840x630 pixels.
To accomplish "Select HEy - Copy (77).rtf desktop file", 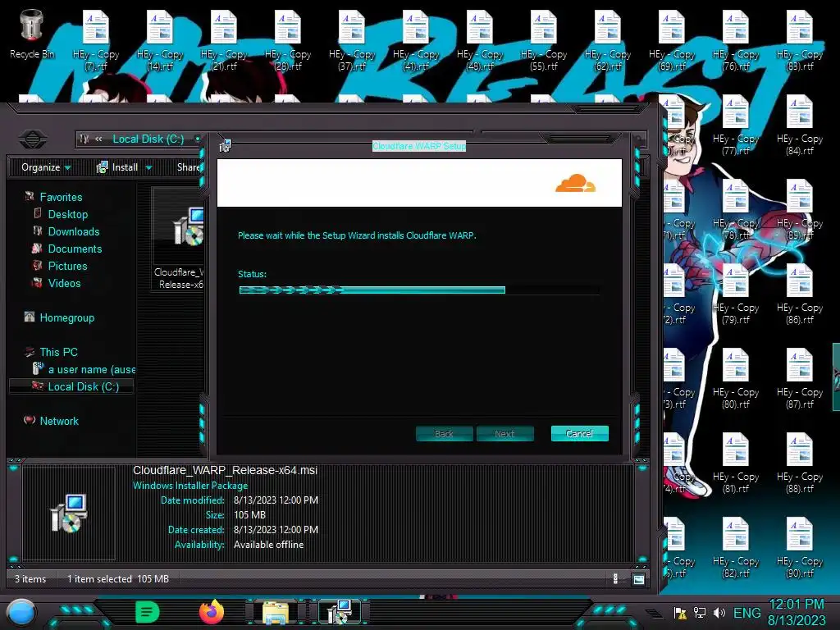I will coord(736,126).
